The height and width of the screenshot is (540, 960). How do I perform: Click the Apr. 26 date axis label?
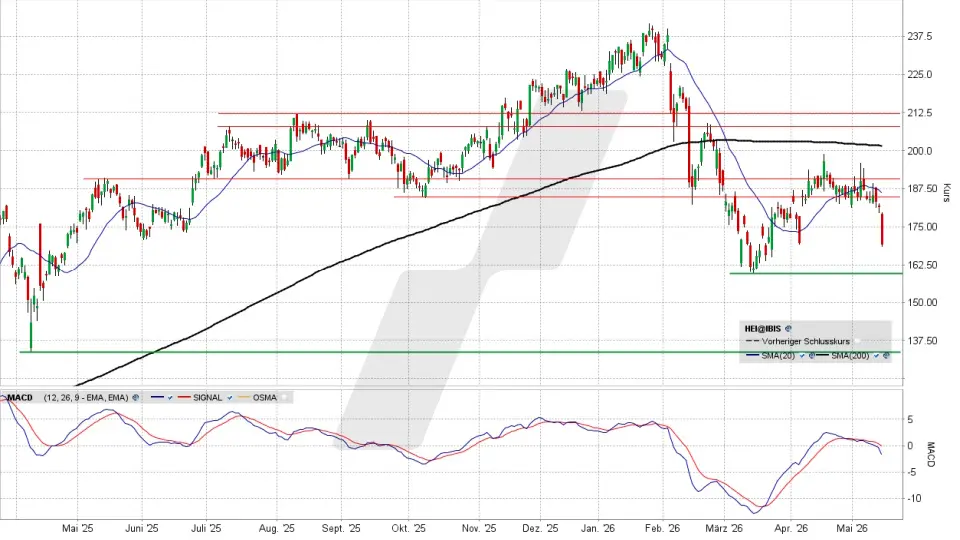(790, 528)
